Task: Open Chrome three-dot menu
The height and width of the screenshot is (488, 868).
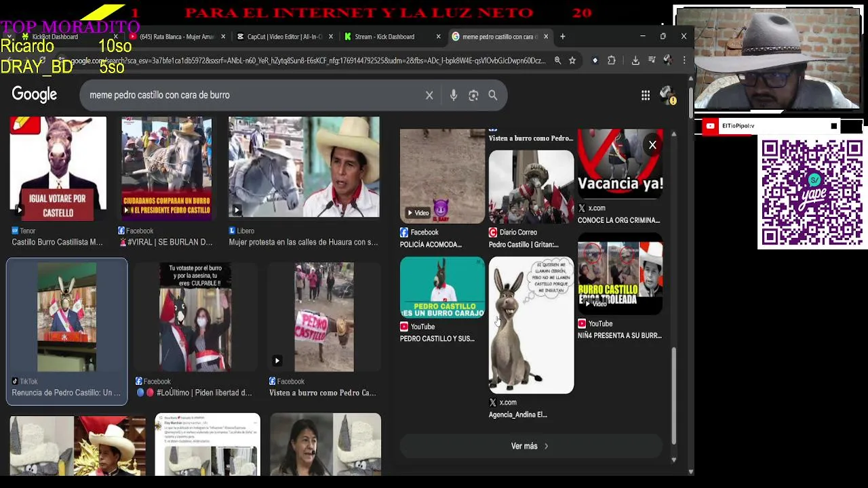Action: (x=684, y=60)
